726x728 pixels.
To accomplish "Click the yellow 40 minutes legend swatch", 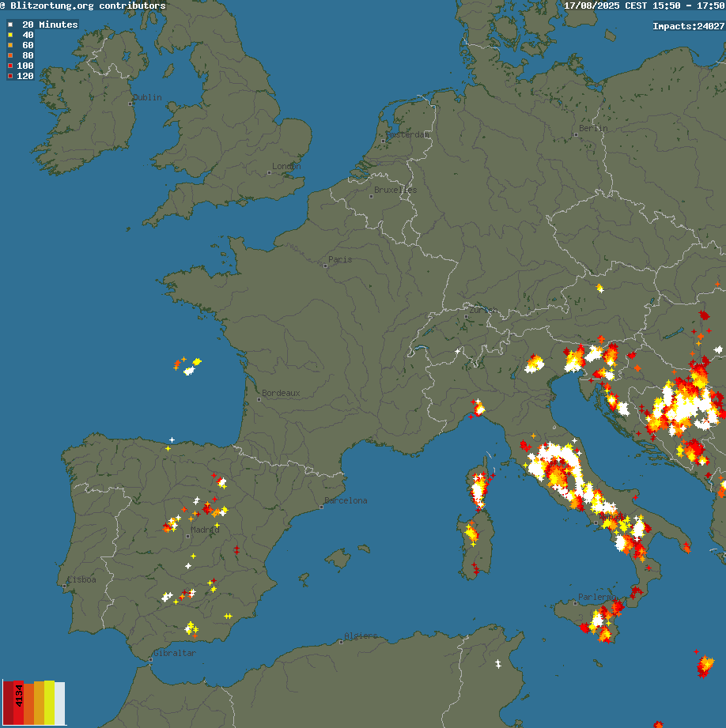I will (x=10, y=35).
